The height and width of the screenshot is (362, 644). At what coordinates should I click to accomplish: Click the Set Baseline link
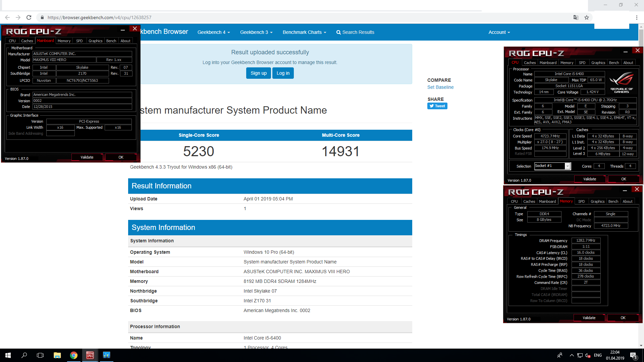(x=440, y=87)
